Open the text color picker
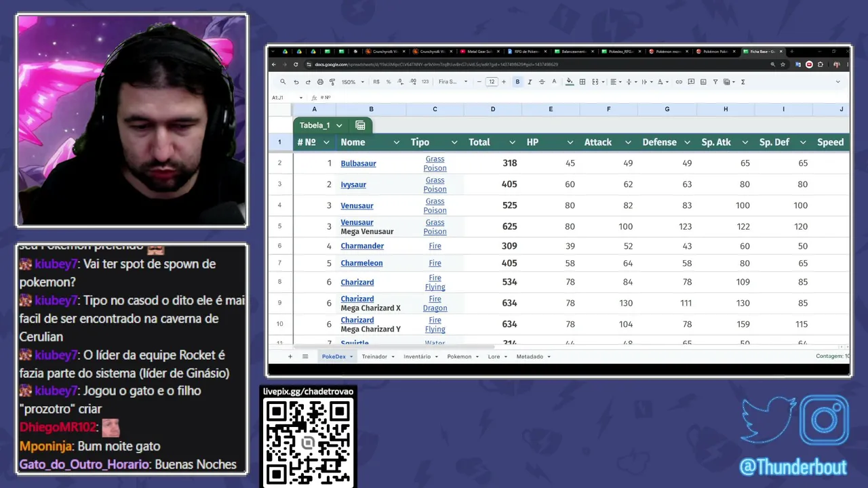The image size is (868, 488). [x=554, y=82]
